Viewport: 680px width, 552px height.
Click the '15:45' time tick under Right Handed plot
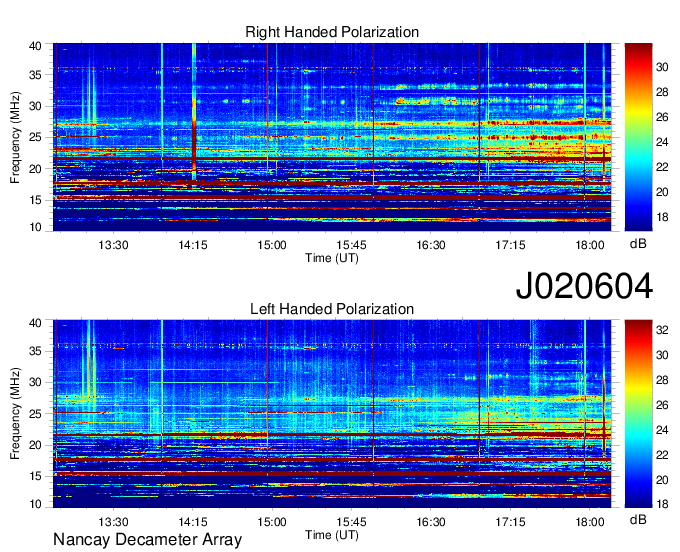click(x=351, y=245)
